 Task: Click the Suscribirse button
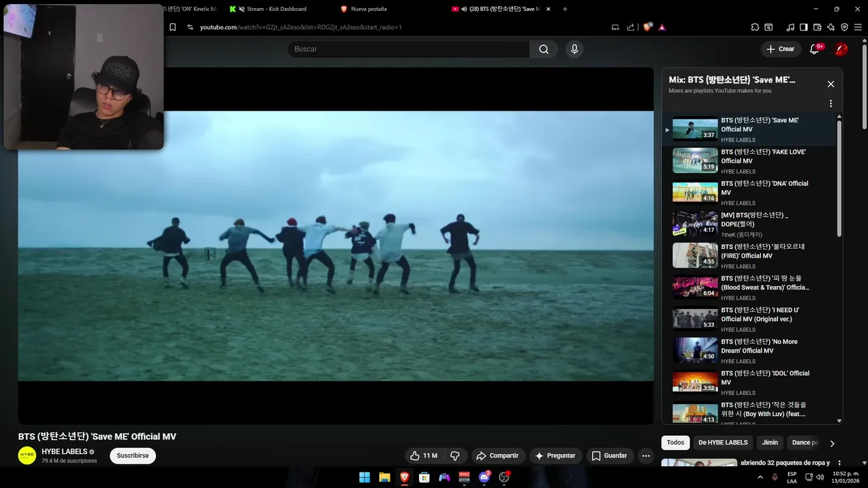pos(133,455)
